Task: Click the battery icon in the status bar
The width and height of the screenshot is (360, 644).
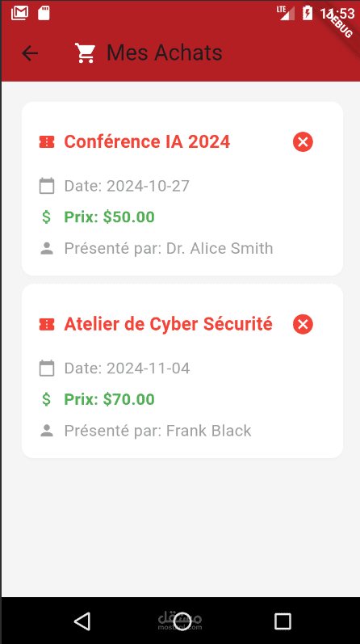Action: click(x=308, y=13)
